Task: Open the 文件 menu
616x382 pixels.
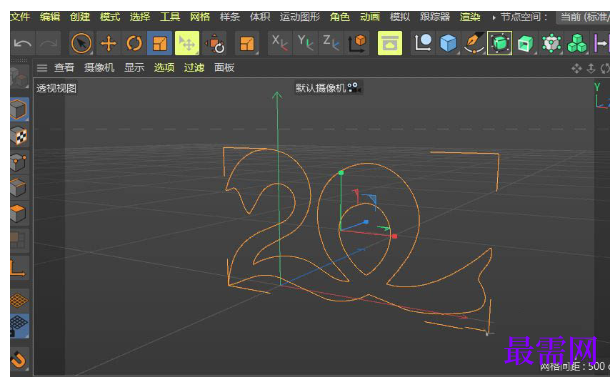Action: pyautogui.click(x=20, y=17)
